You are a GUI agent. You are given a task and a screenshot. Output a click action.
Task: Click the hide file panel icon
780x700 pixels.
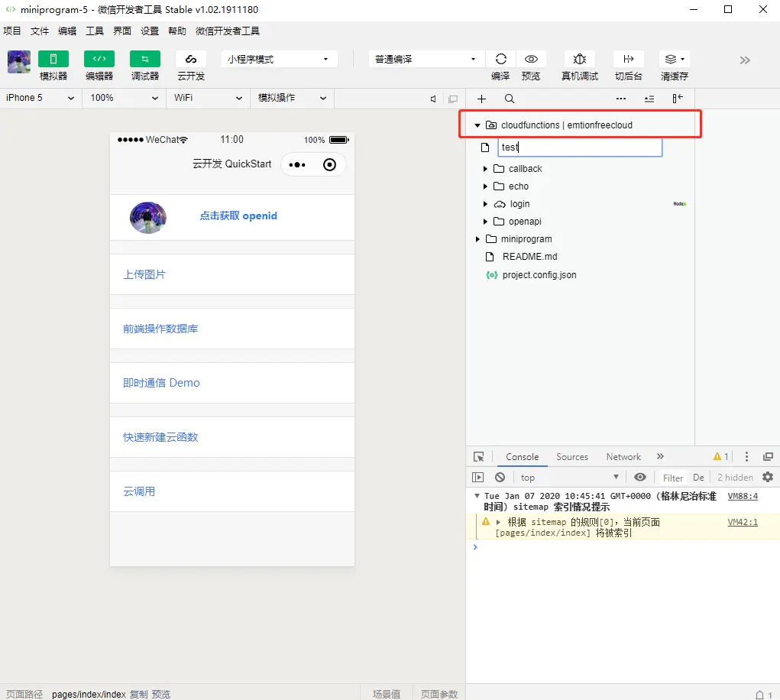678,99
